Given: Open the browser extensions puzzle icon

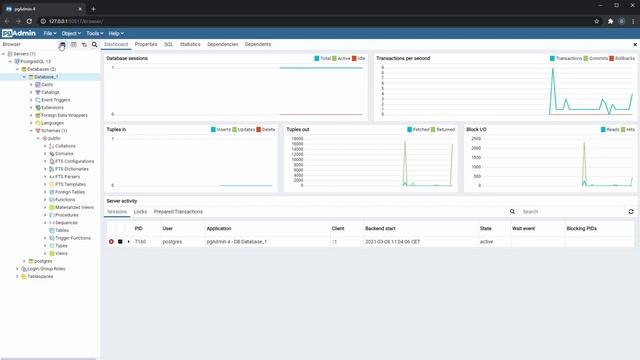Looking at the screenshot, I should [x=610, y=21].
